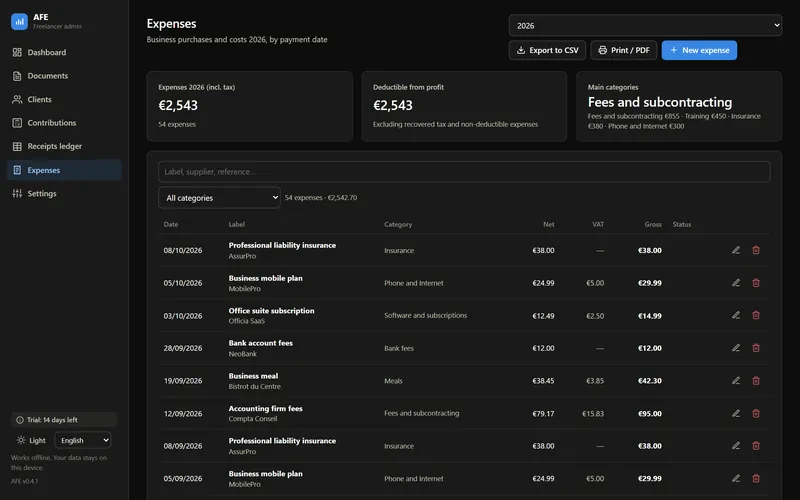Edit the Bank account fees expense
This screenshot has height=500, width=800.
736,348
